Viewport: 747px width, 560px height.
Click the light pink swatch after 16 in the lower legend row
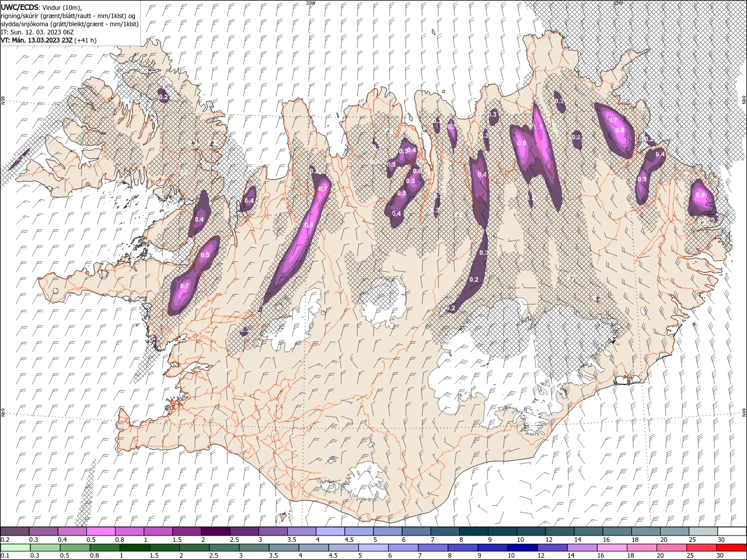point(612,548)
